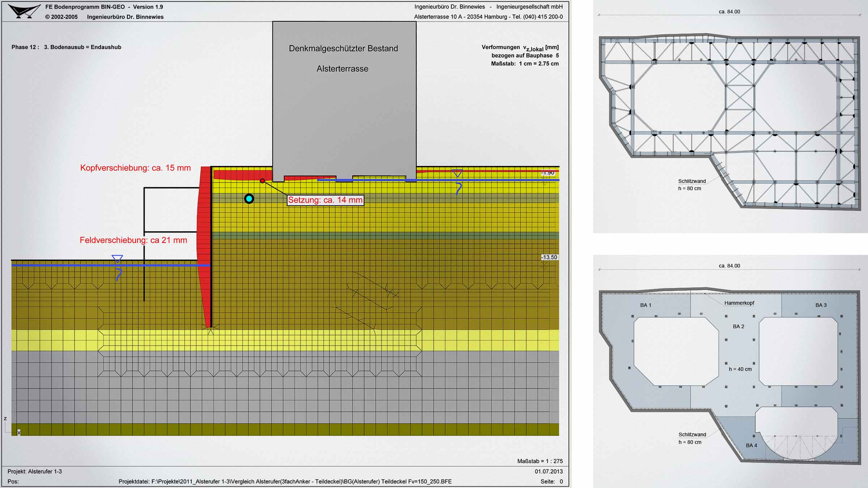Click the 'BA 2' section label in the lower plan
The height and width of the screenshot is (488, 868).
pos(739,326)
